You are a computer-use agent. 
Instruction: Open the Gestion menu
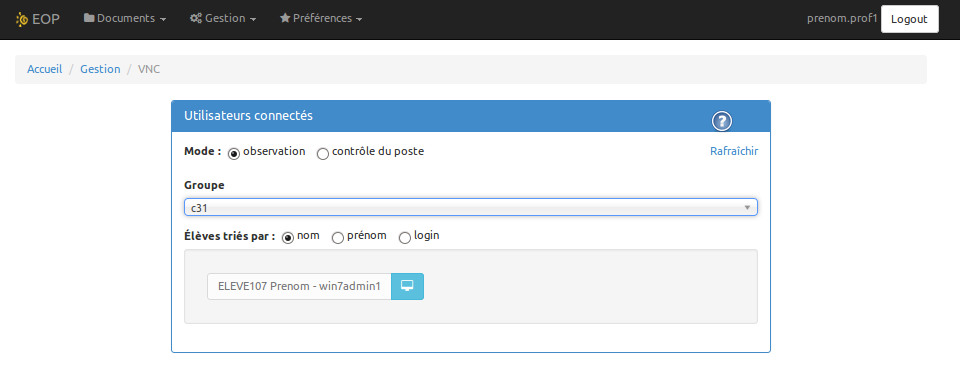point(223,18)
